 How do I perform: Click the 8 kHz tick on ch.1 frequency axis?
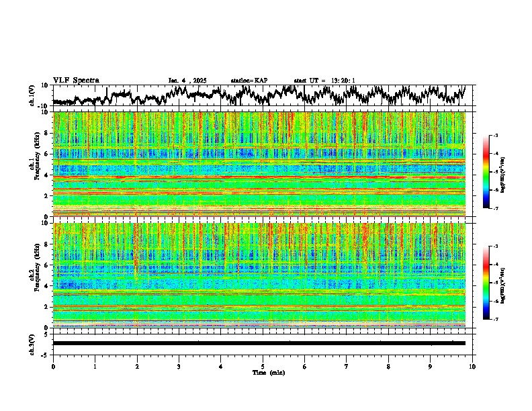(x=47, y=133)
